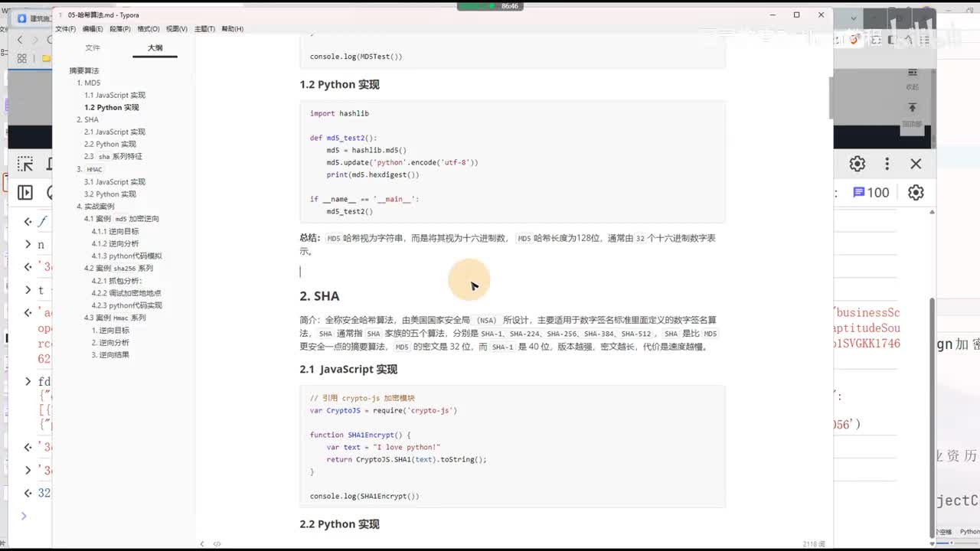This screenshot has width=980, height=551.
Task: Open outline item 4.2.2 调试加密地地点
Action: [126, 293]
